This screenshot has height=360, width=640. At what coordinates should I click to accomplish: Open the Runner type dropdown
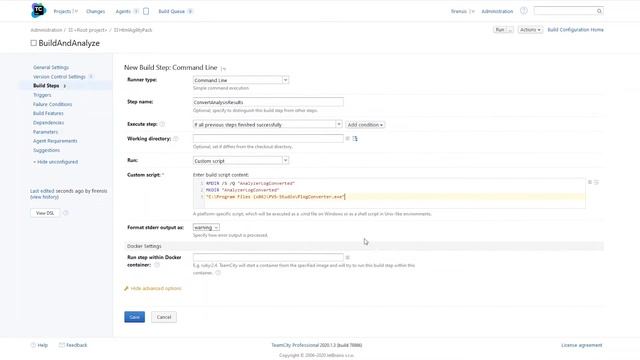(241, 80)
